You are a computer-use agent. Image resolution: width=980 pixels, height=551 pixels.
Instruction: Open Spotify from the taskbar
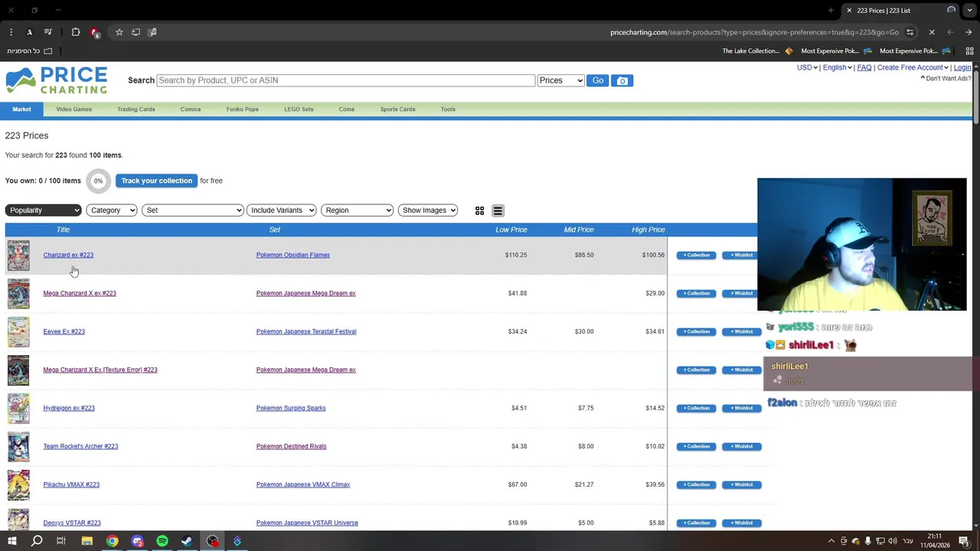click(x=162, y=541)
